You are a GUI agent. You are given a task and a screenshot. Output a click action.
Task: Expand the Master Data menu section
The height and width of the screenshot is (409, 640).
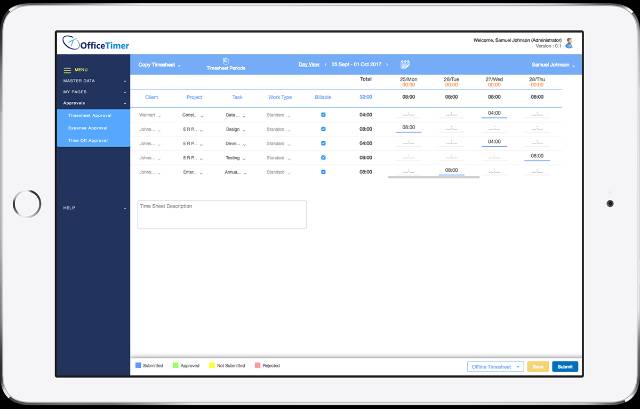(92, 80)
